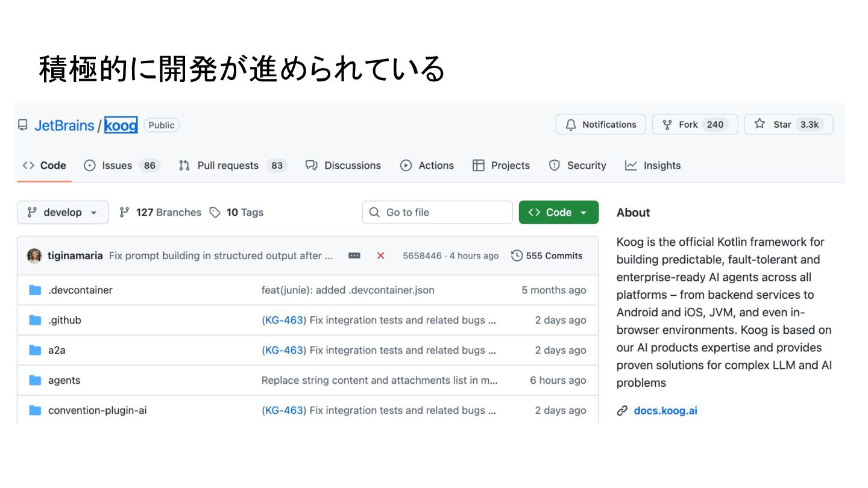
Task: Open the feat(junie) added .devcontainer.json commit
Action: (348, 290)
